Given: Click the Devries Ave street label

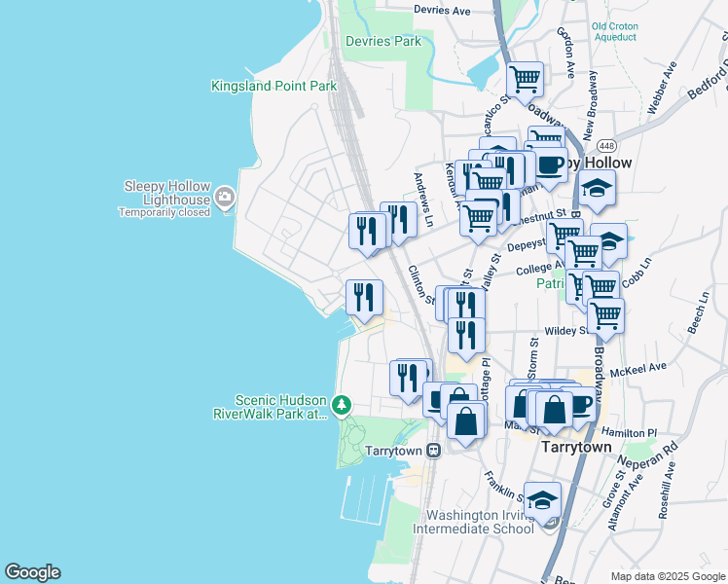Looking at the screenshot, I should click(442, 10).
